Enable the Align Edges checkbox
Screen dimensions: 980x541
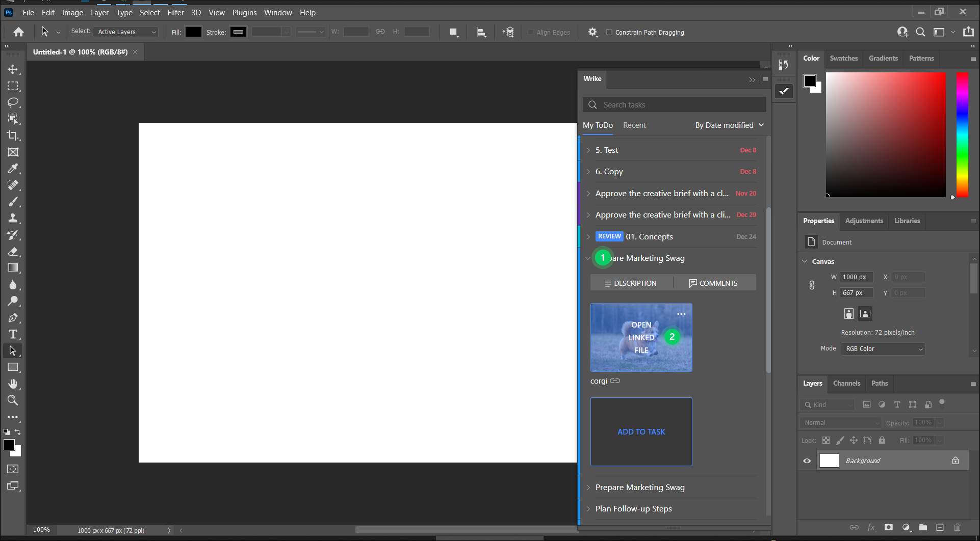[x=531, y=32]
